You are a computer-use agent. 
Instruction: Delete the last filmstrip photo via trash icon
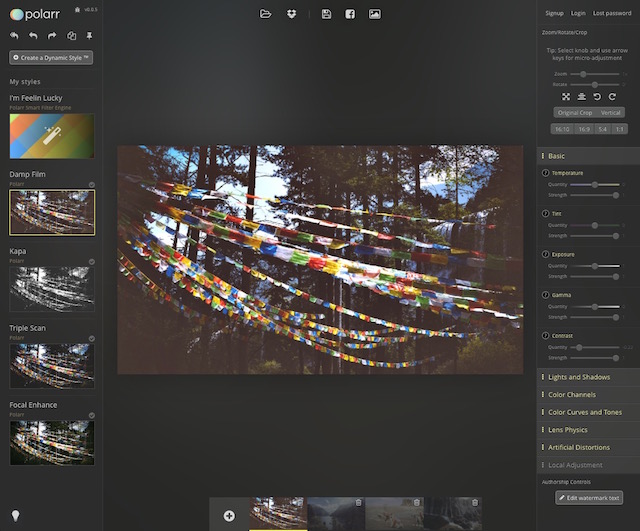click(475, 503)
